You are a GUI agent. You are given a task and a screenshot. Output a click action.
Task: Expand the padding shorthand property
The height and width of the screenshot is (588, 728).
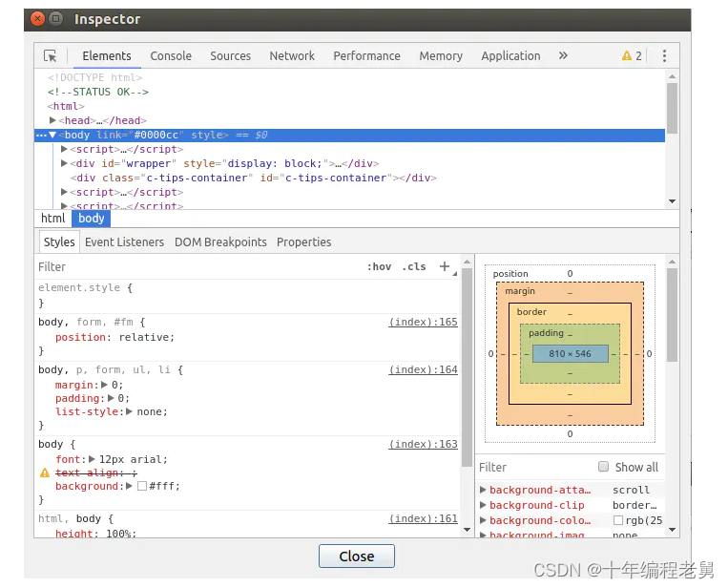click(x=111, y=398)
